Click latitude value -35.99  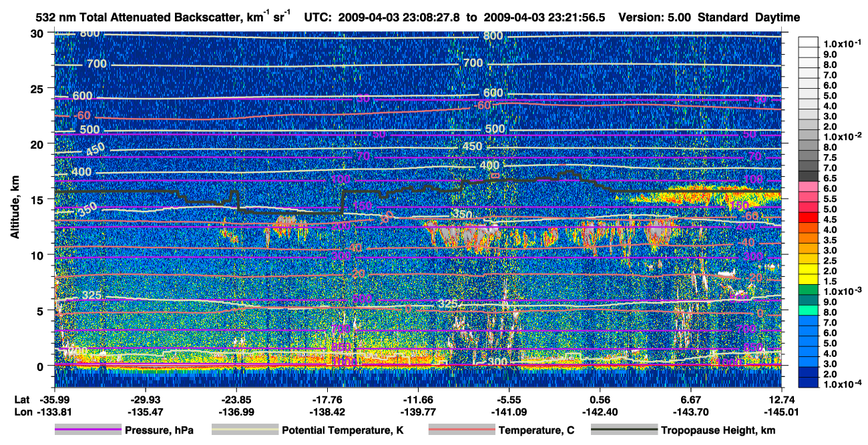click(54, 400)
